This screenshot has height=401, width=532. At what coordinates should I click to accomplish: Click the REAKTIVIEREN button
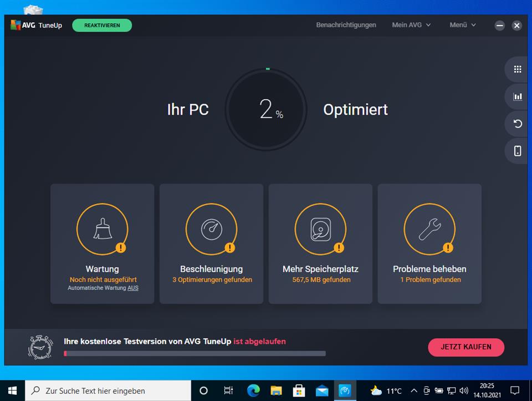coord(102,26)
